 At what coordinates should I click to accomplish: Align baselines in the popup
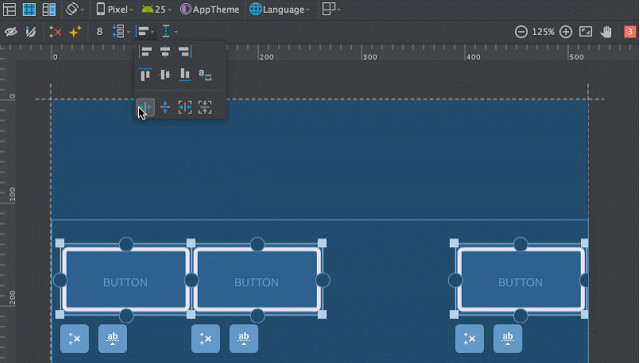(x=204, y=74)
